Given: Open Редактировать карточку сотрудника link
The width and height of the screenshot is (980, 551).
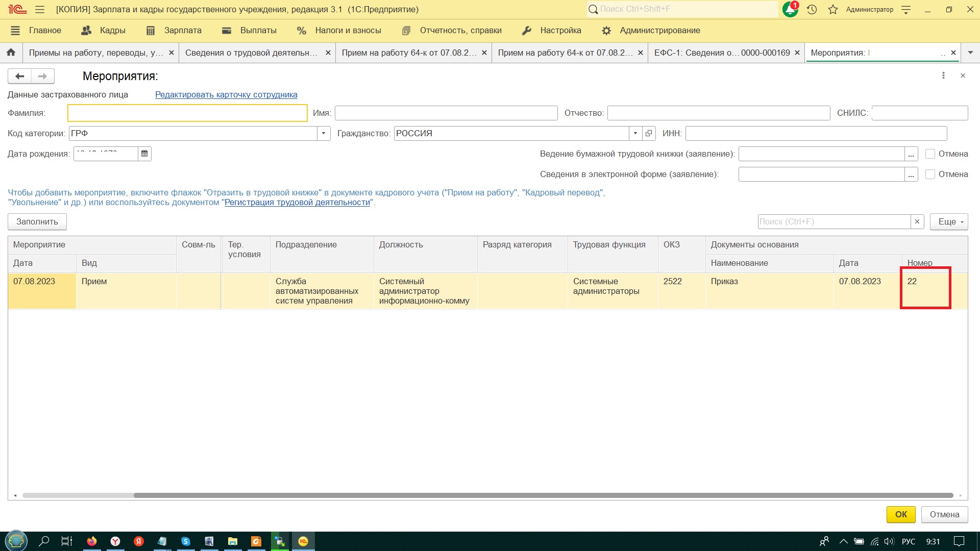Looking at the screenshot, I should (226, 94).
